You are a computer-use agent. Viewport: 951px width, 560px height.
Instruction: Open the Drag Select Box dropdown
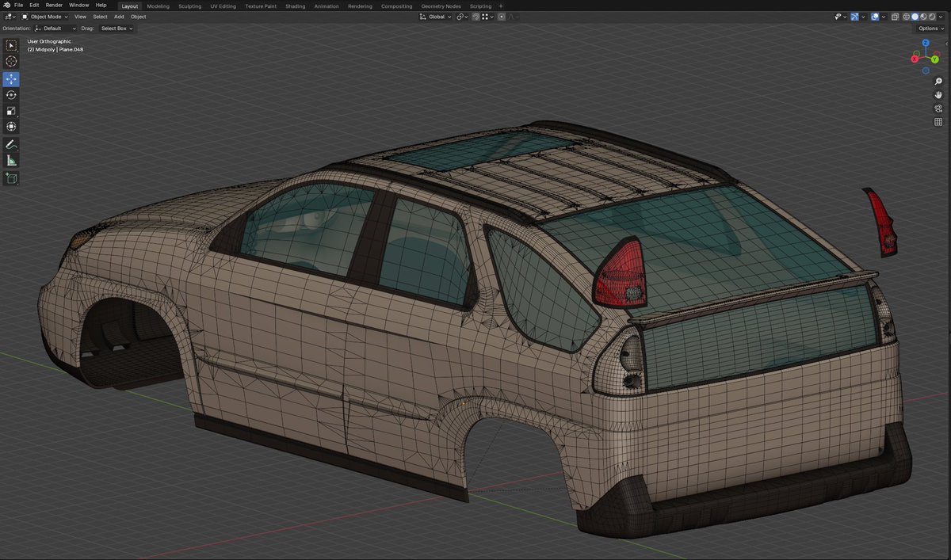click(x=116, y=29)
